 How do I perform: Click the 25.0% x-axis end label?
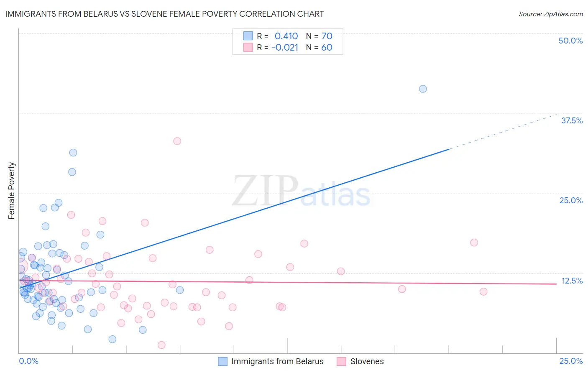tap(571, 361)
